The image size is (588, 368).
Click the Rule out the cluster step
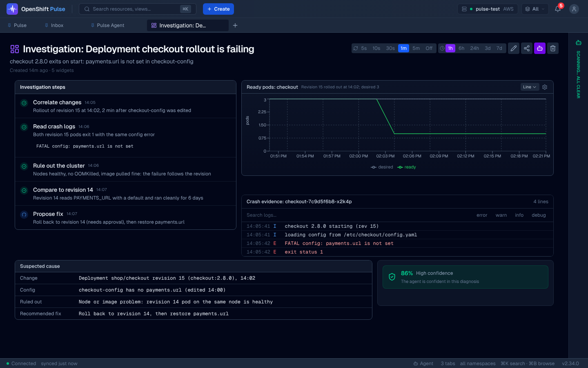coord(126,169)
